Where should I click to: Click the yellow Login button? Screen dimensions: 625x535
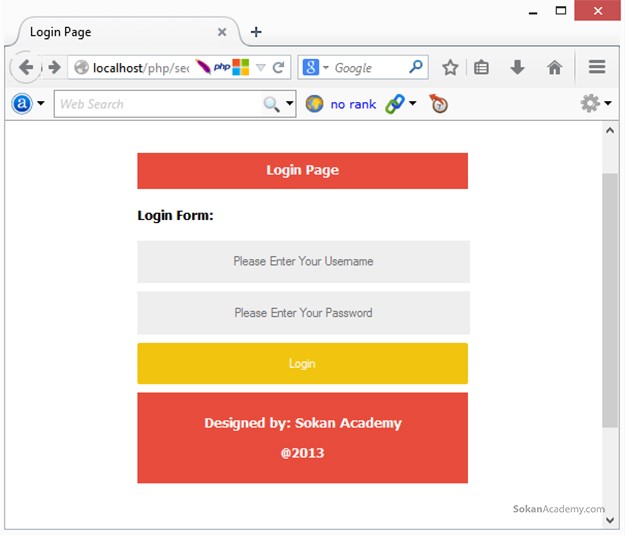[x=303, y=364]
